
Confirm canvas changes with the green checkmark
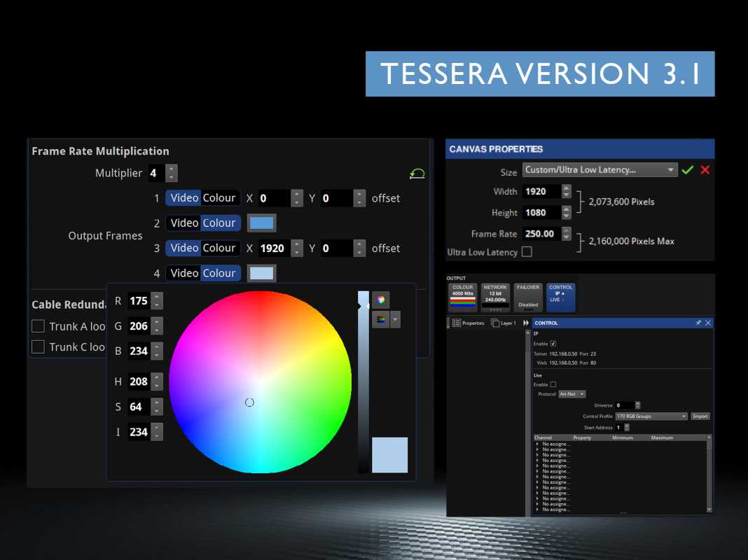pos(688,169)
